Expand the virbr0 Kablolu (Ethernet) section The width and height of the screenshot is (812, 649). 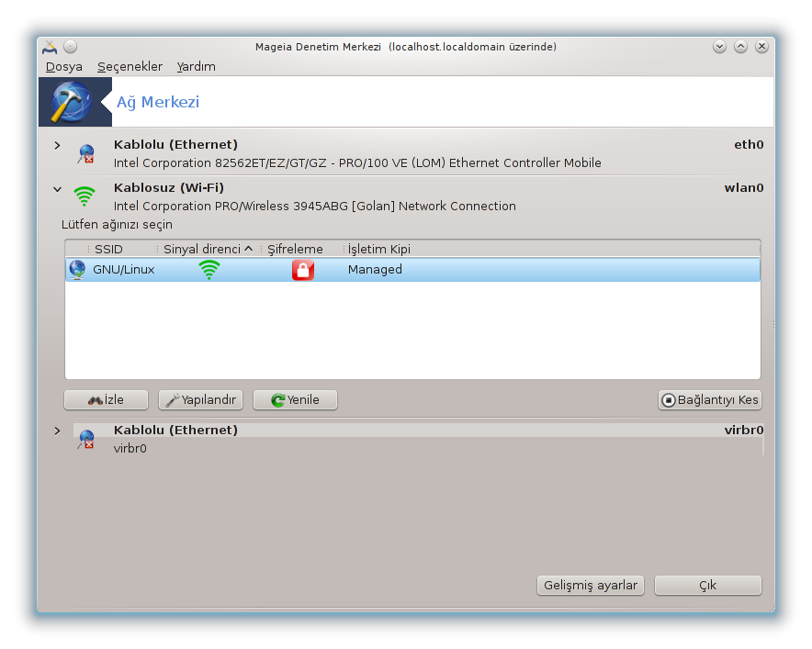[x=58, y=431]
